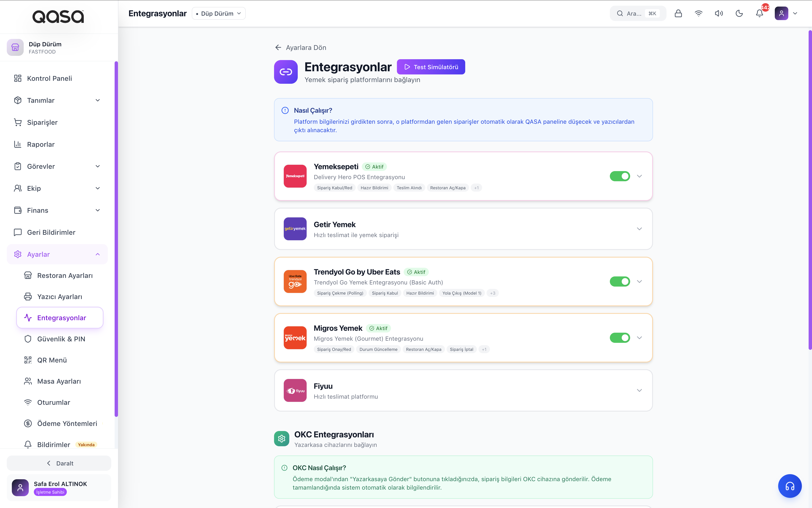812x508 pixels.
Task: Click the Sipariş Çekme (Polling) tag
Action: [x=340, y=293]
